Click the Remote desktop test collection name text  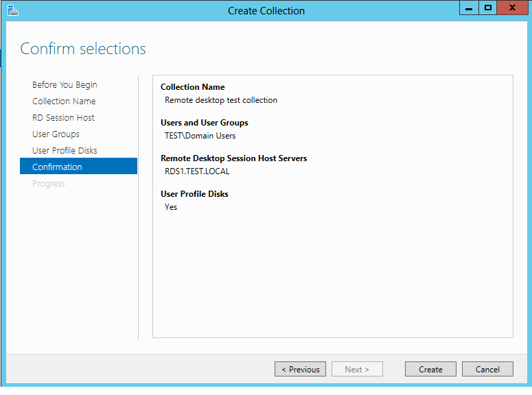[x=221, y=100]
